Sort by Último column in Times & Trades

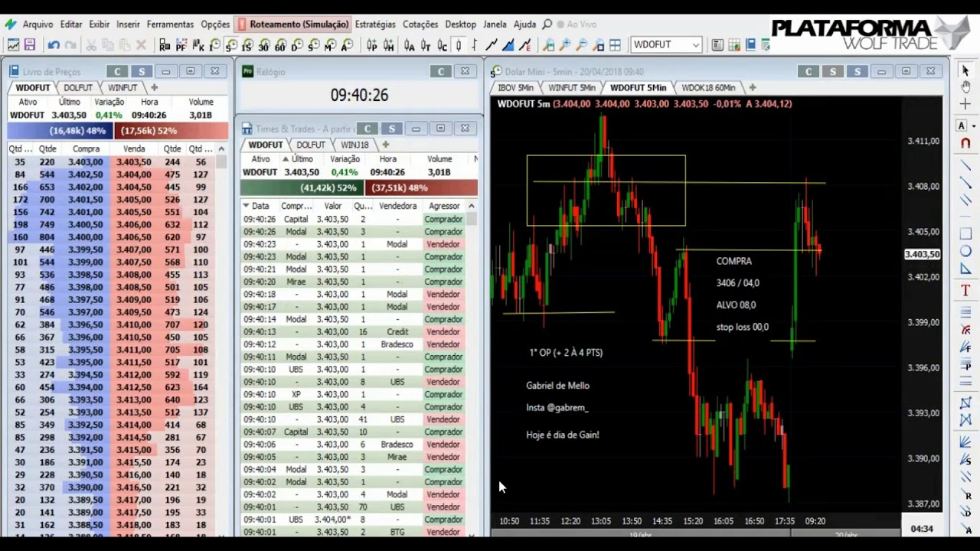302,159
